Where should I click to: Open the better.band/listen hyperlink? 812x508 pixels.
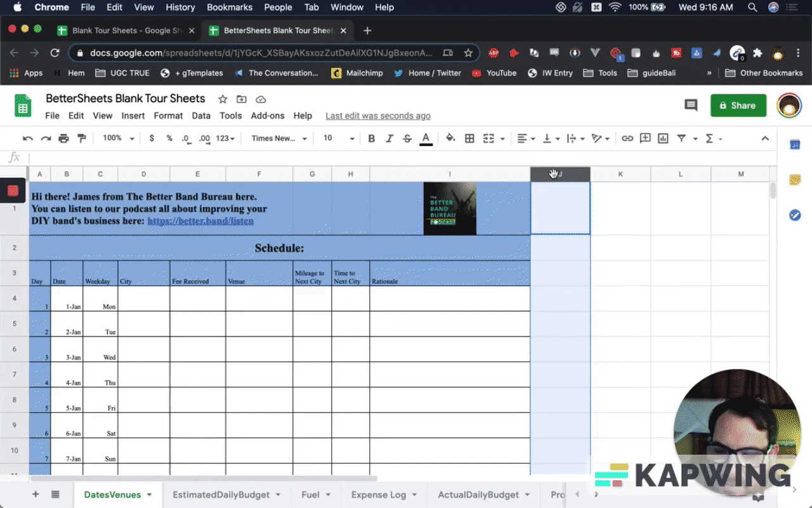(x=200, y=221)
